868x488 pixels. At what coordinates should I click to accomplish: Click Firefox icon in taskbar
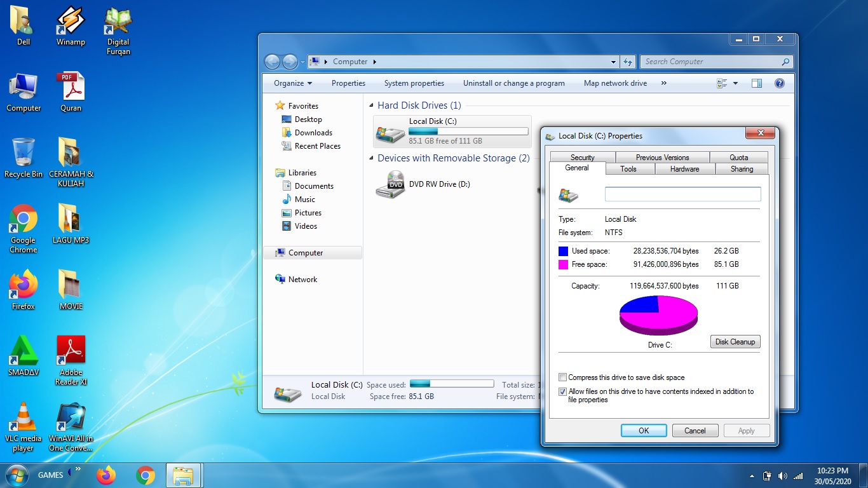(x=106, y=475)
